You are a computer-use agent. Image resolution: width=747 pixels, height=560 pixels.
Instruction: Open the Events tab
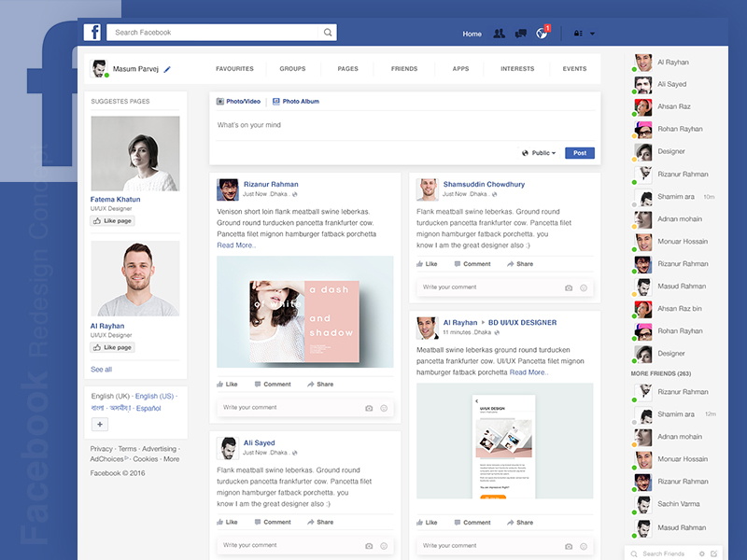[574, 69]
